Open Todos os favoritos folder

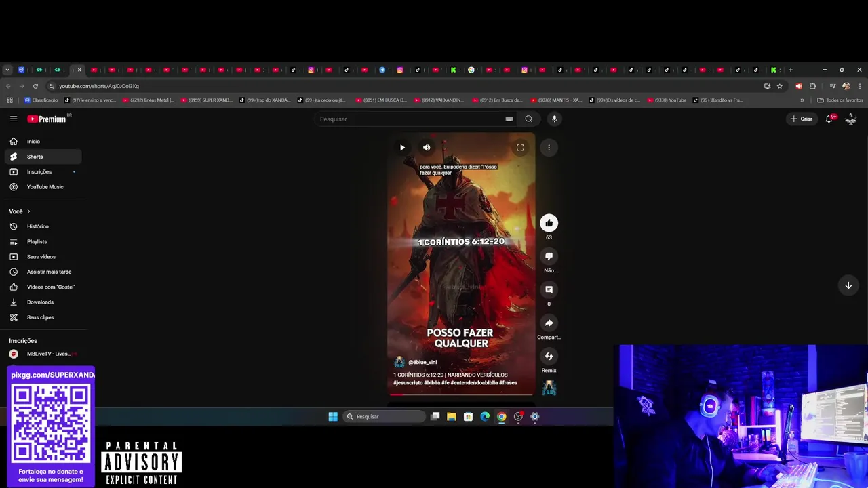point(840,100)
